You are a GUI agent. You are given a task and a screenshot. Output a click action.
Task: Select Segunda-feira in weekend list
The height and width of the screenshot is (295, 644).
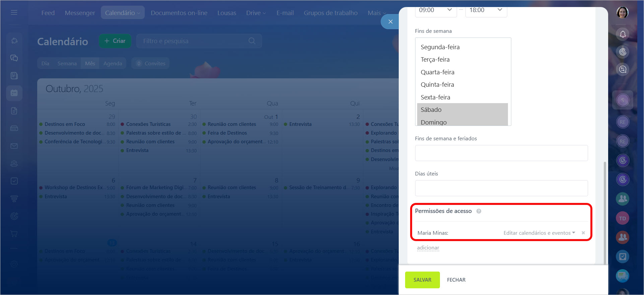(x=462, y=47)
